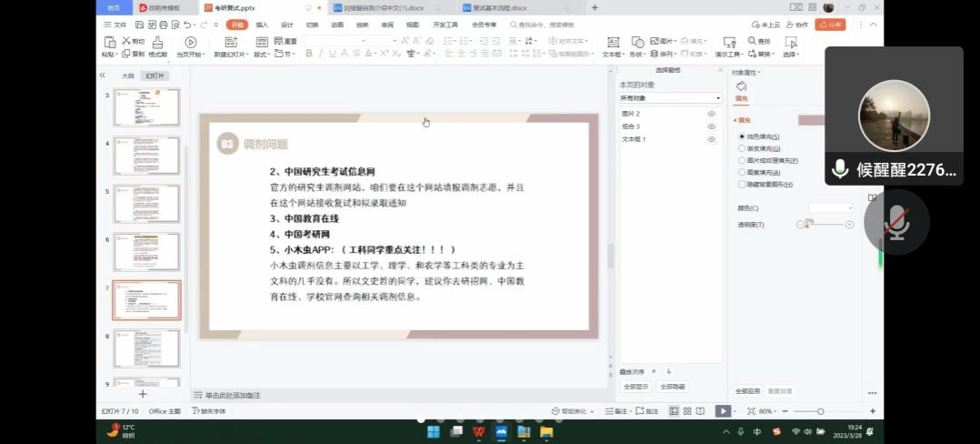Open the File (文件) menu
The image size is (980, 444).
115,25
